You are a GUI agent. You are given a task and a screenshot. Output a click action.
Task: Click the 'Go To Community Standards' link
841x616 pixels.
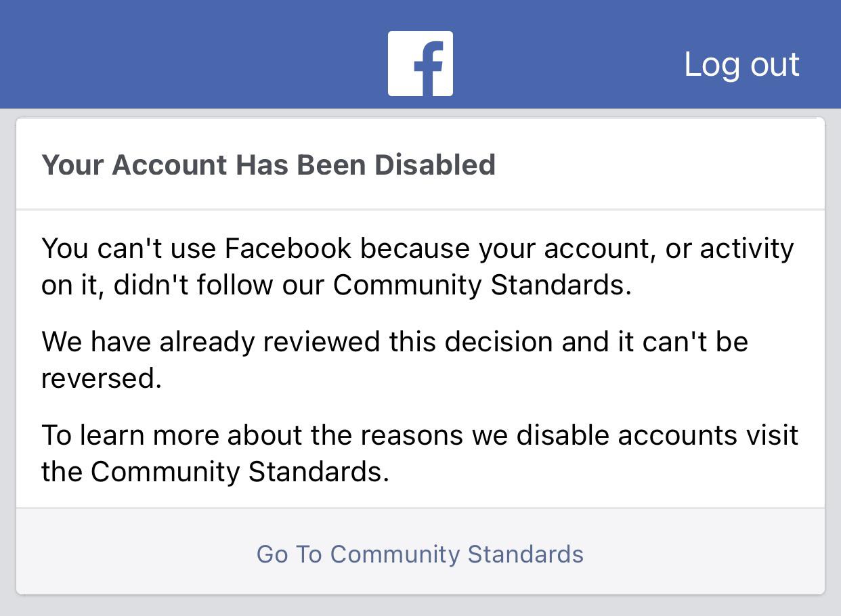pyautogui.click(x=419, y=554)
